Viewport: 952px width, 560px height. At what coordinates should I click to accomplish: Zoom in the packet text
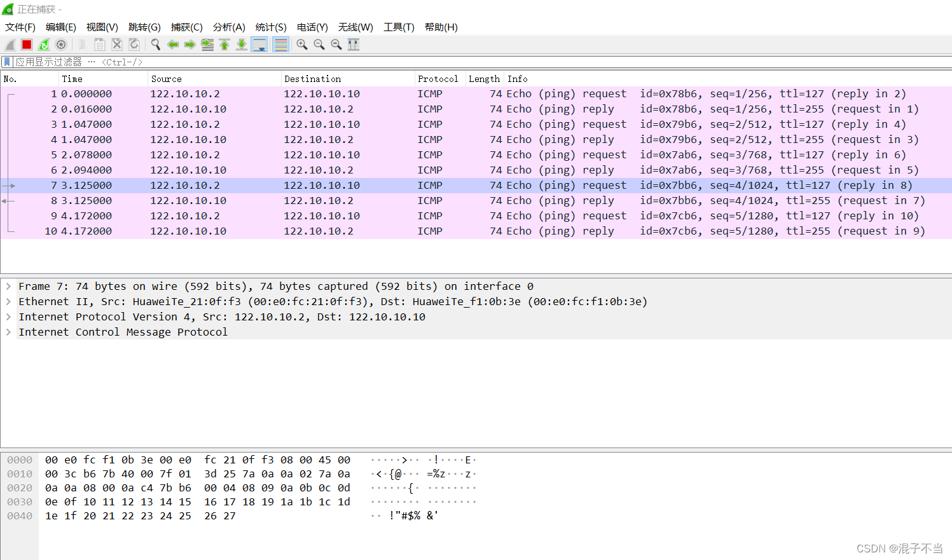pos(302,44)
